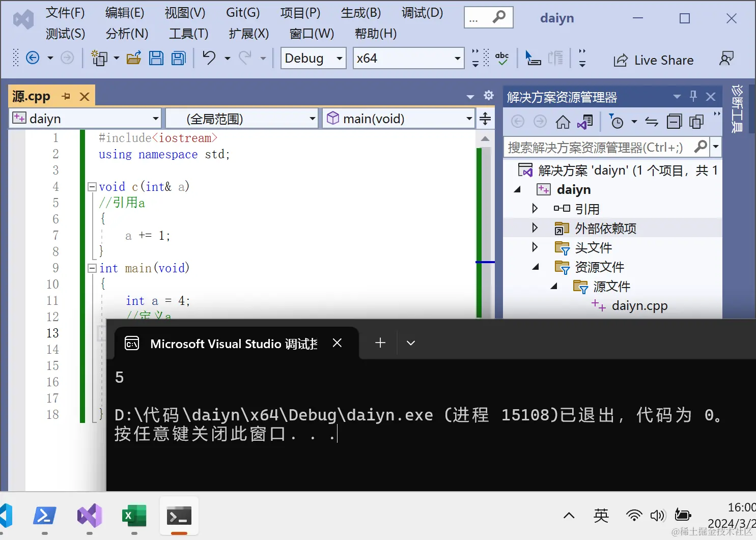Open the 编辑(E) menu

125,13
